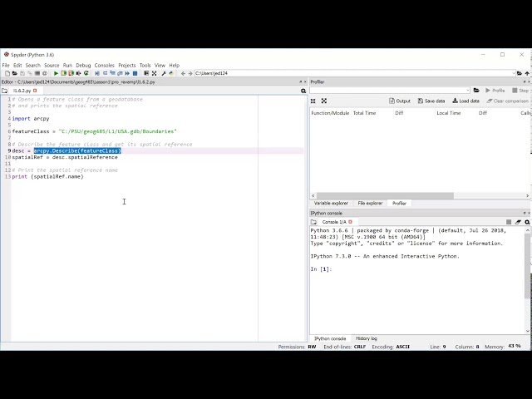The height and width of the screenshot is (399, 532).
Task: Click the IPython console In [1] prompt
Action: (x=321, y=269)
